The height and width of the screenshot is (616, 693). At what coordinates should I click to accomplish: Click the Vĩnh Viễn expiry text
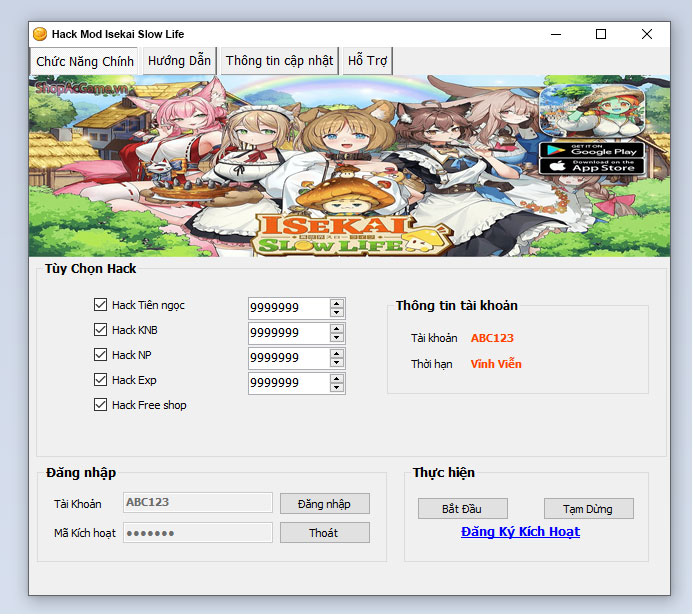(x=496, y=364)
